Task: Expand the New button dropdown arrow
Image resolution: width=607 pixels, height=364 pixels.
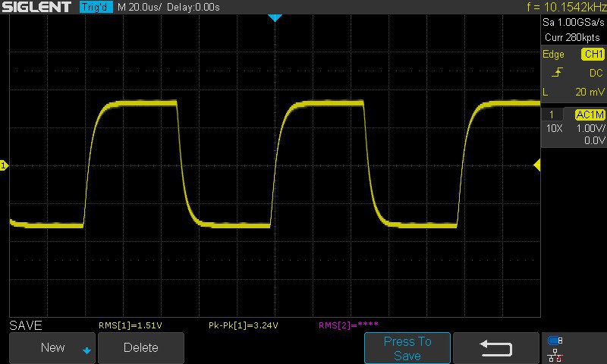Action: tap(86, 350)
